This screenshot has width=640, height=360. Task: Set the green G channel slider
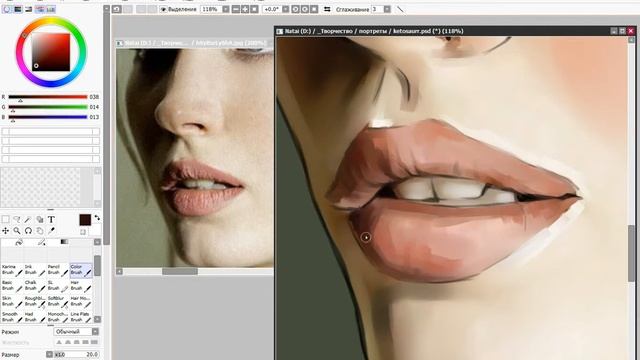[48, 107]
